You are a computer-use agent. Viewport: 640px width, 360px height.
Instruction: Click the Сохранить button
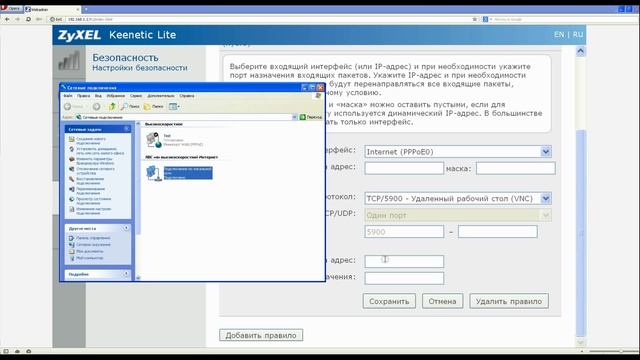[x=389, y=301]
